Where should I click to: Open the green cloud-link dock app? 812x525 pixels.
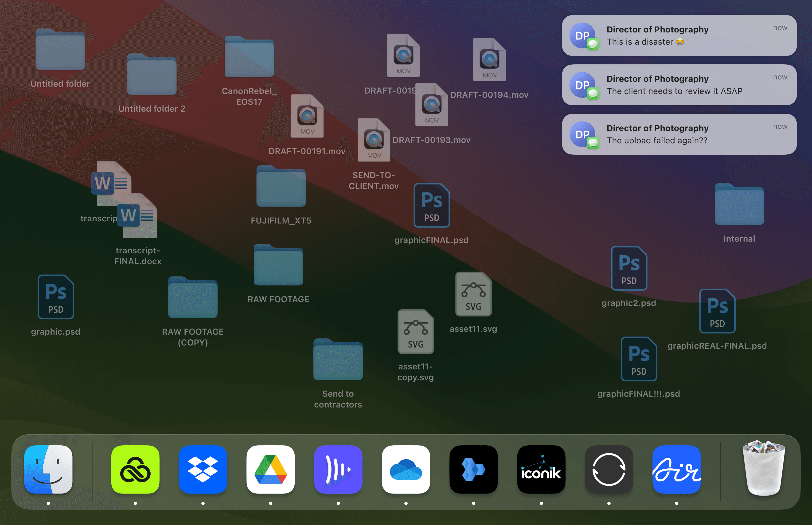coord(135,469)
